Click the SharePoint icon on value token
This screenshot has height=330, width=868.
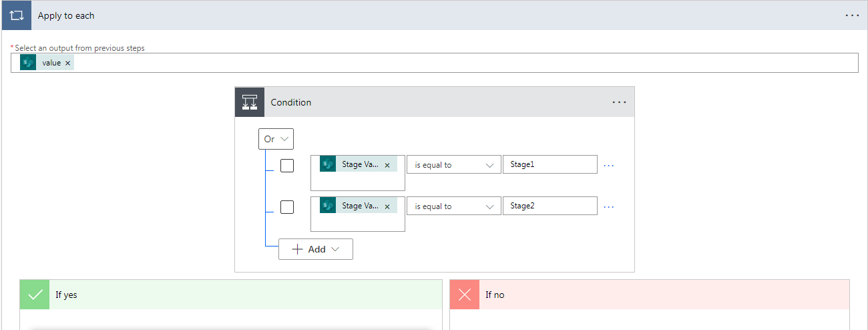pyautogui.click(x=28, y=63)
